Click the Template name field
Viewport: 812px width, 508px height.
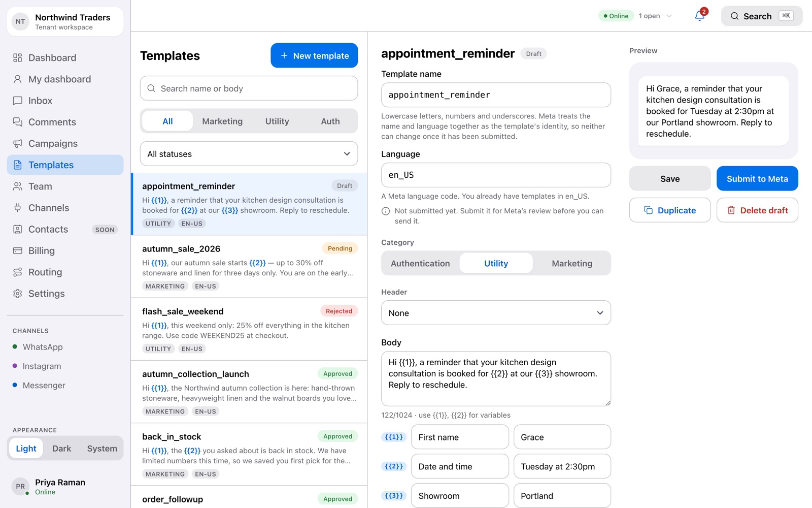pyautogui.click(x=496, y=95)
